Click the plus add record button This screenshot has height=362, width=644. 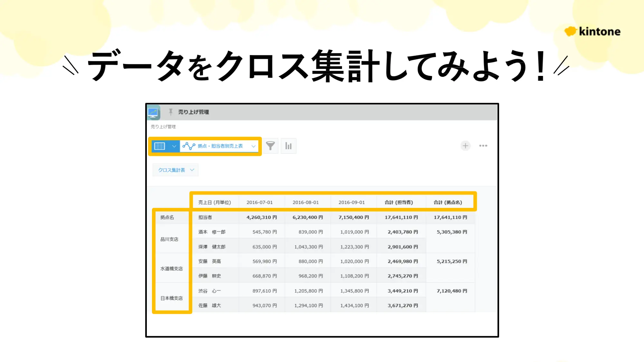point(465,146)
